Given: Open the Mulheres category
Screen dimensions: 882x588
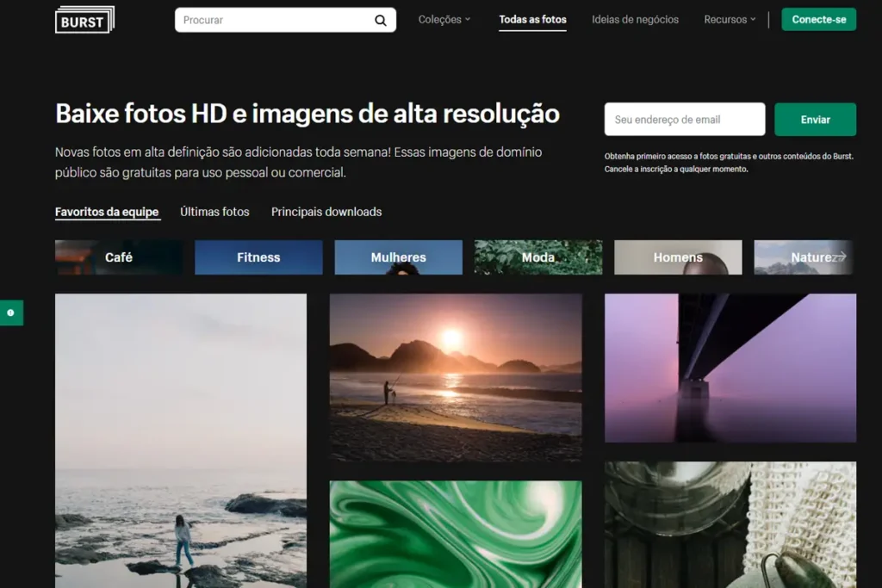Looking at the screenshot, I should (x=398, y=257).
